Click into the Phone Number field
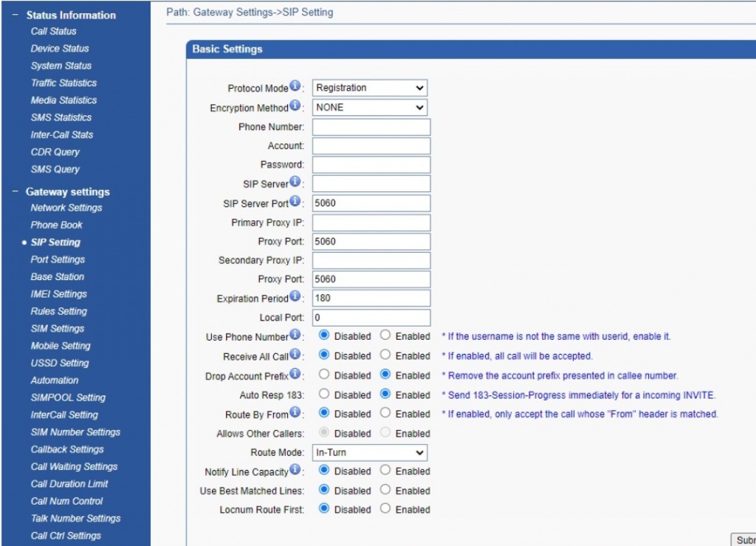 (371, 126)
